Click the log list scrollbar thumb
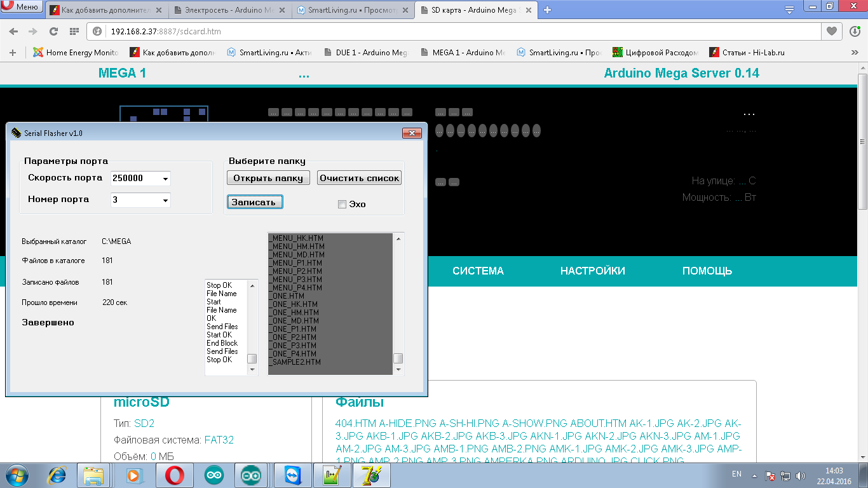 point(252,358)
